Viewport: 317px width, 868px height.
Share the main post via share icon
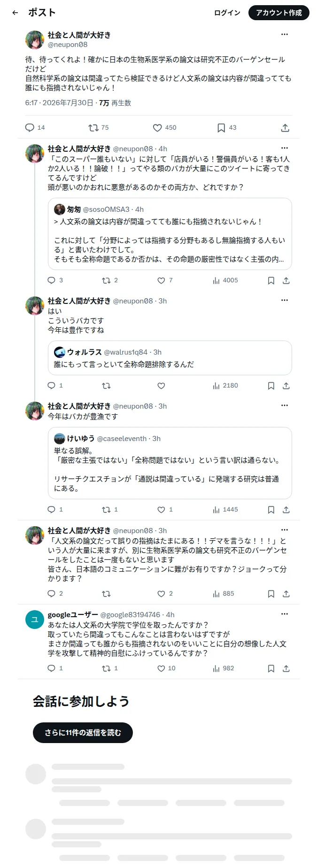(285, 128)
